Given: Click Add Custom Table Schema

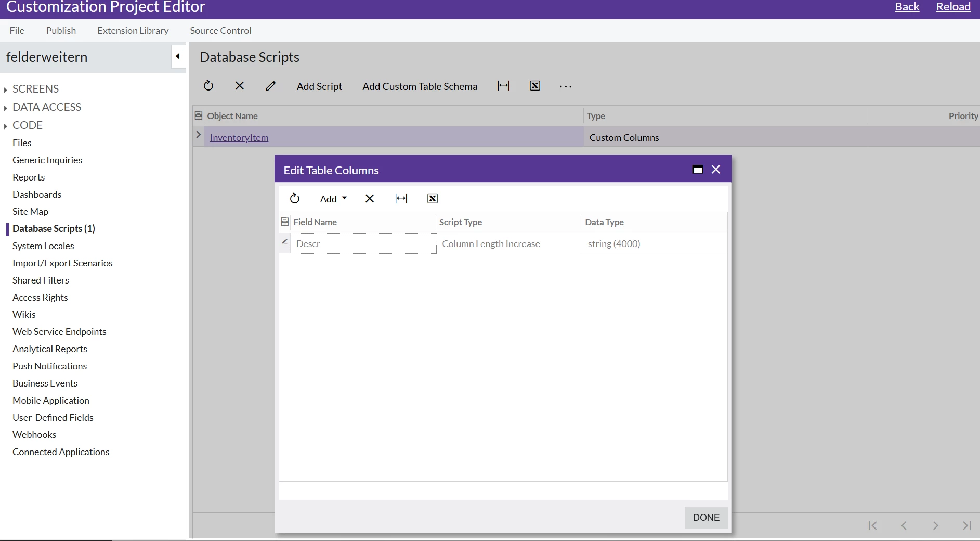Looking at the screenshot, I should coord(420,86).
